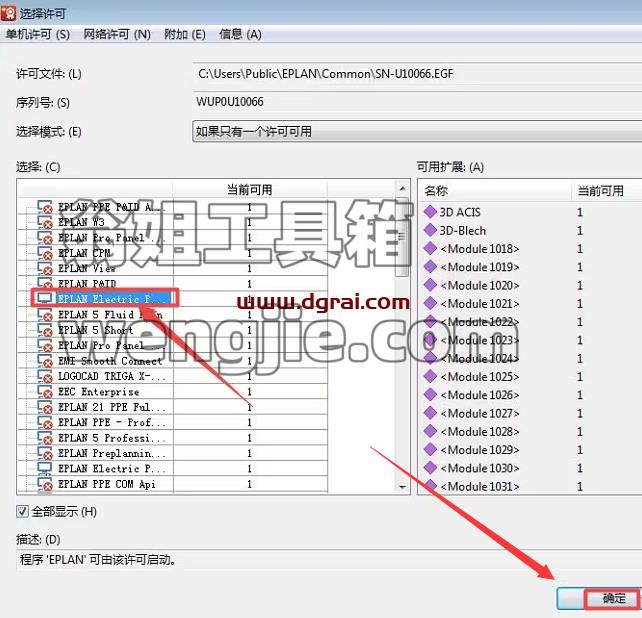The image size is (642, 618).
Task: Click the license icon of EPLAN W3
Action: (45, 222)
